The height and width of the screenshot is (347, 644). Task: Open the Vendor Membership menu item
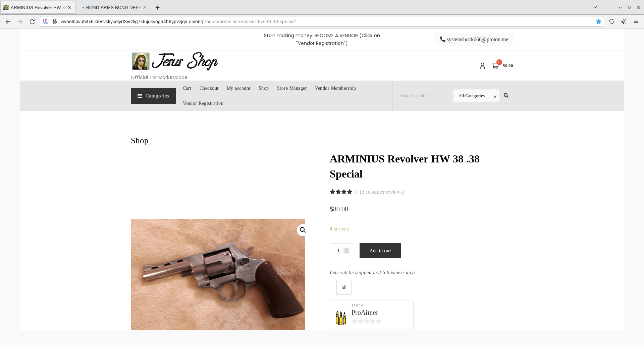coord(335,88)
